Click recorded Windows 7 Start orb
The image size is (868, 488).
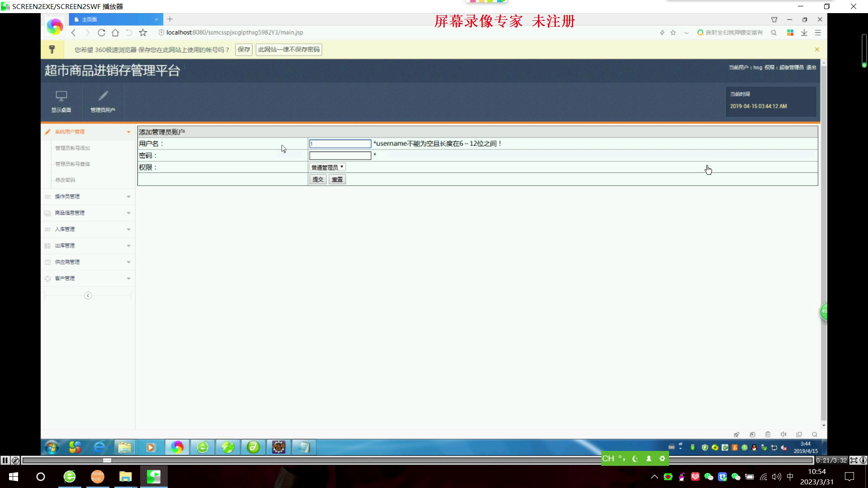[x=51, y=447]
